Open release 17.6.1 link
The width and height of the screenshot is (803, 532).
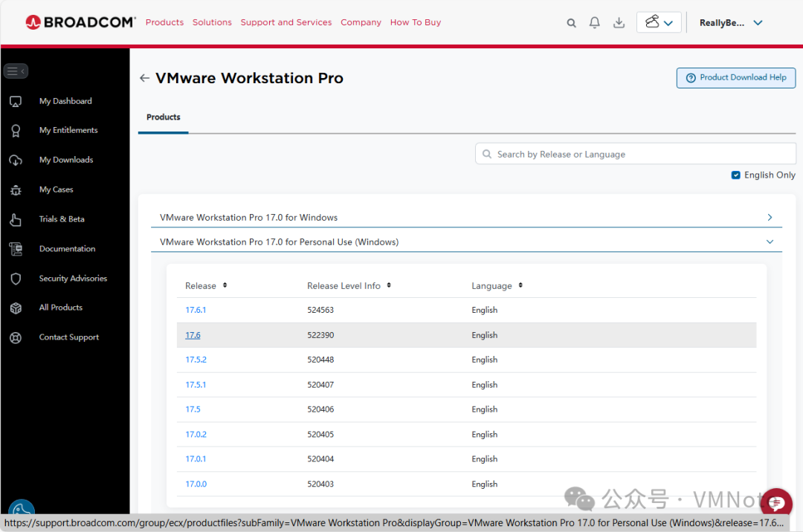[x=196, y=310]
